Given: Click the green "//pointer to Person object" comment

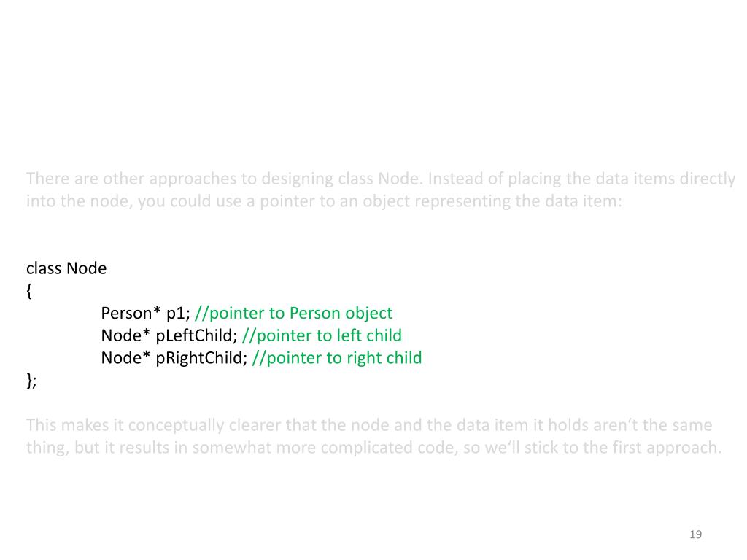Looking at the screenshot, I should coord(294,313).
